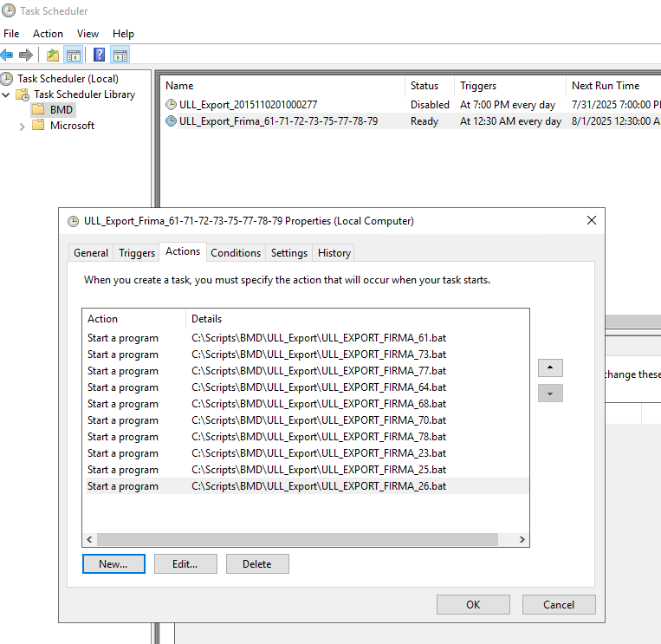Open Help via the question mark icon

click(x=99, y=55)
